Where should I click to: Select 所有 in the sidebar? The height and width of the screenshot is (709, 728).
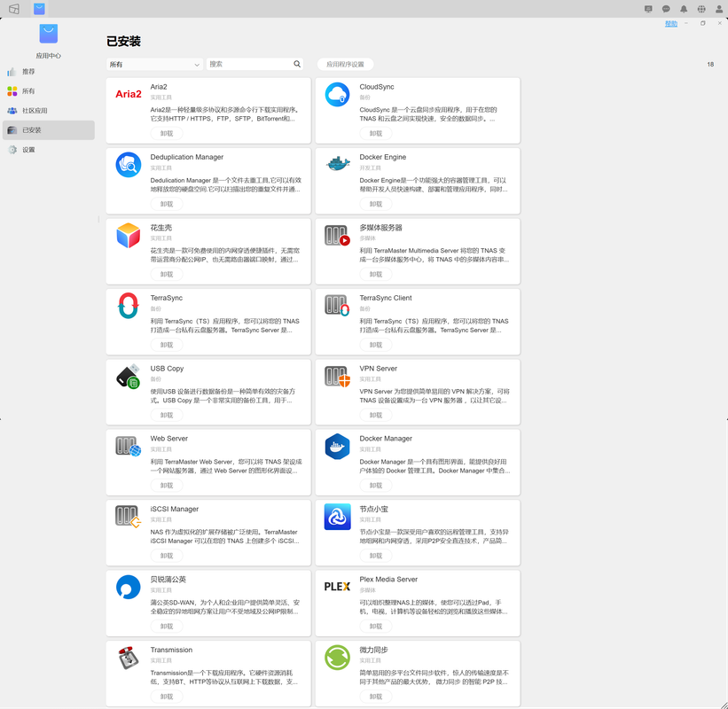(x=49, y=91)
